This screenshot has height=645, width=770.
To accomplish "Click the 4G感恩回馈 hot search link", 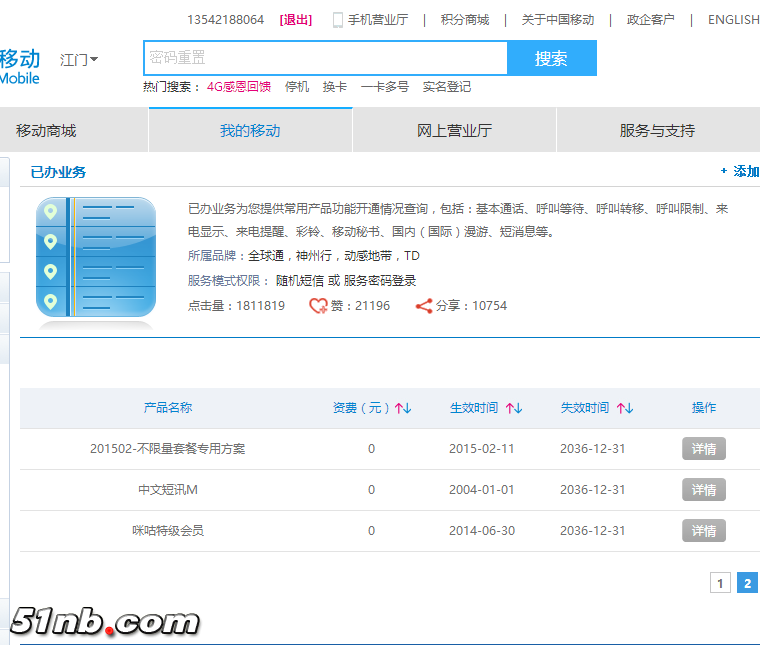I will [x=238, y=87].
